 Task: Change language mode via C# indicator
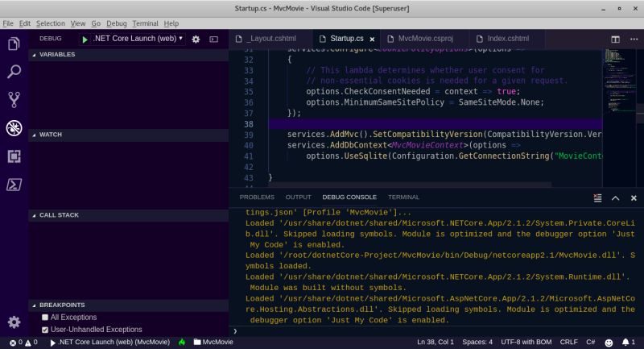[x=591, y=342]
